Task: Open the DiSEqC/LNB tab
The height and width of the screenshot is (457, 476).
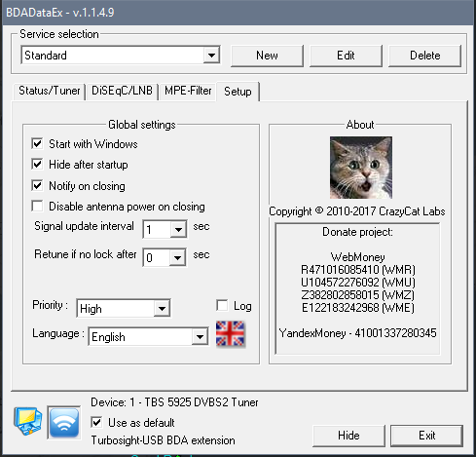Action: click(122, 91)
